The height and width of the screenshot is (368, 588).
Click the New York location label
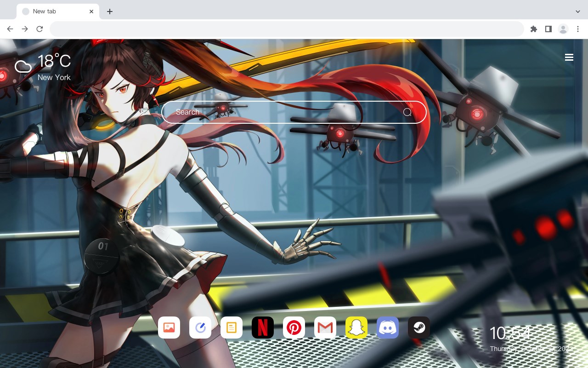tap(54, 77)
